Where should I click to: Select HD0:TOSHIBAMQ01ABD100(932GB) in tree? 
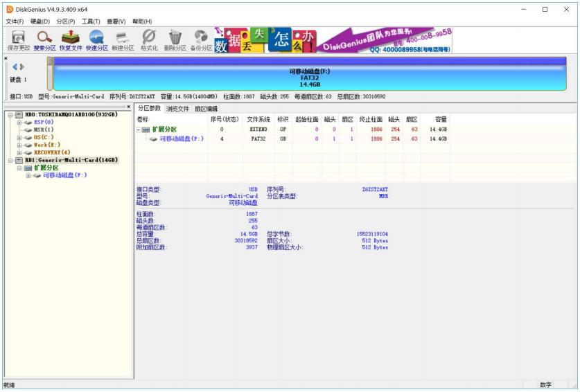pyautogui.click(x=71, y=115)
